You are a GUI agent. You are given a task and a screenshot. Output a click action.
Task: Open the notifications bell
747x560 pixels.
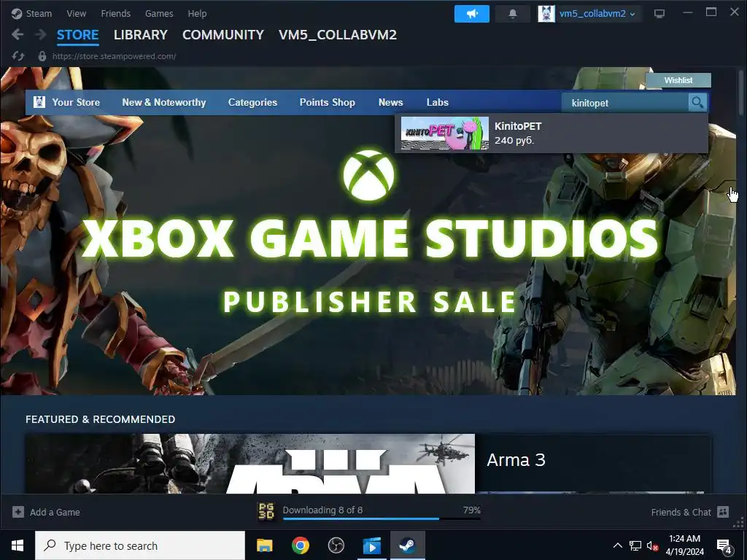(x=513, y=14)
